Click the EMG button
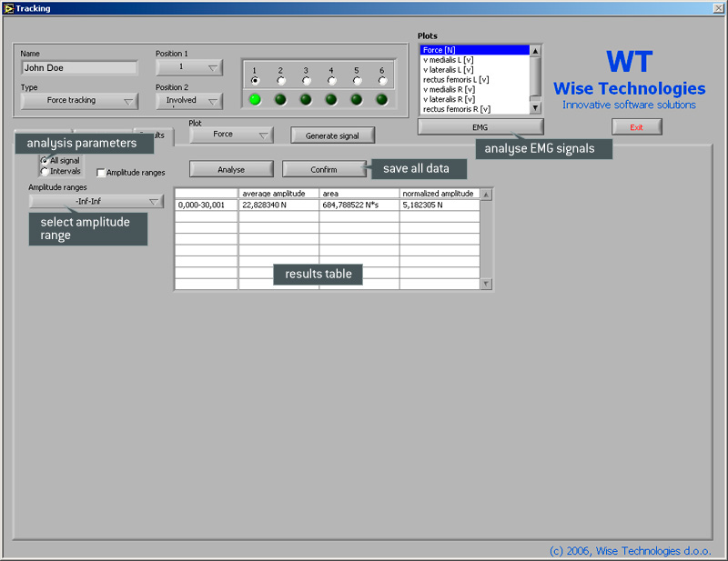The image size is (728, 561). pyautogui.click(x=480, y=127)
